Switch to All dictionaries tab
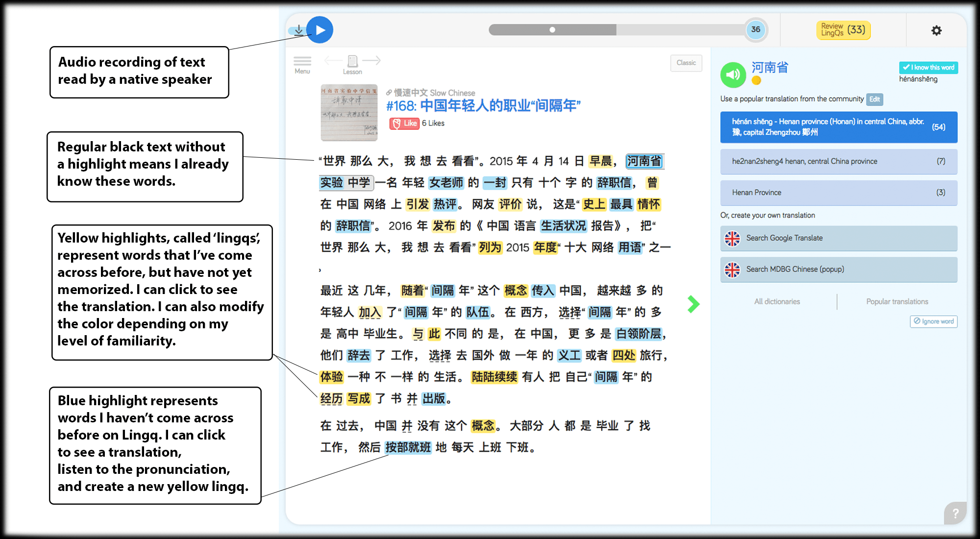980x539 pixels. pyautogui.click(x=777, y=302)
